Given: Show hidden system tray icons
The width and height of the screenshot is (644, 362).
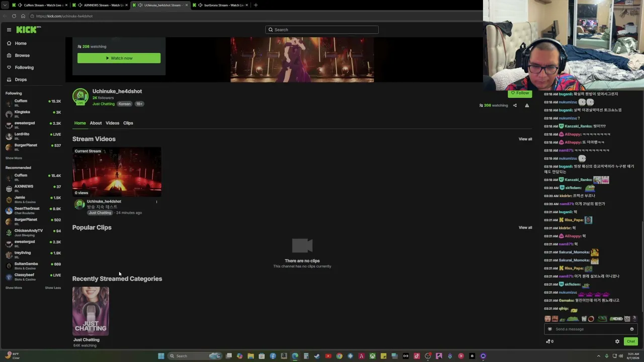Looking at the screenshot, I should 598,356.
